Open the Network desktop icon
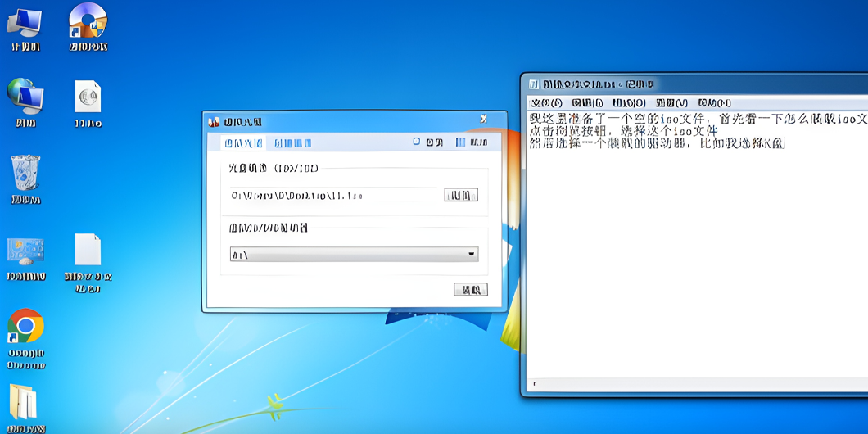Screen dimensions: 868x434 point(25,98)
